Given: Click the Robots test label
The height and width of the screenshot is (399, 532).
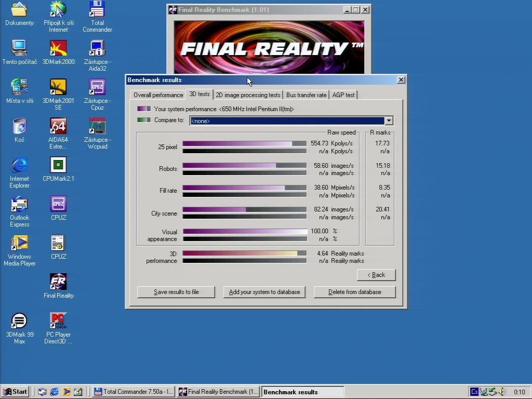Looking at the screenshot, I should (x=168, y=169).
